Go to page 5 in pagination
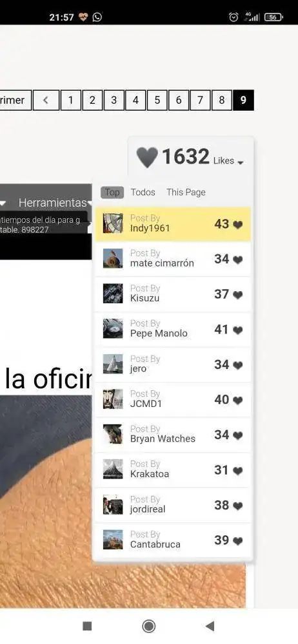Viewport: 298px width, 644px height. (x=157, y=100)
